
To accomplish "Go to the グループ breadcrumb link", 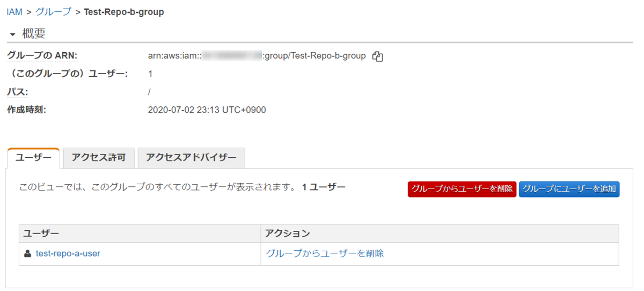I will [53, 12].
